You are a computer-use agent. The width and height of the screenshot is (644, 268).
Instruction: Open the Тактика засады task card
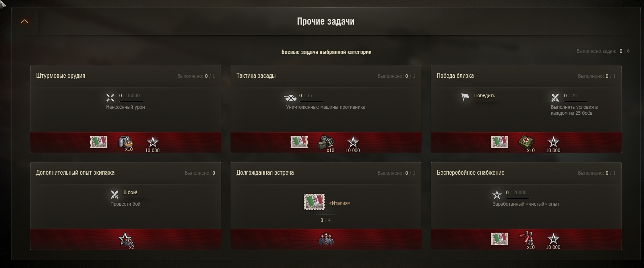pos(326,109)
